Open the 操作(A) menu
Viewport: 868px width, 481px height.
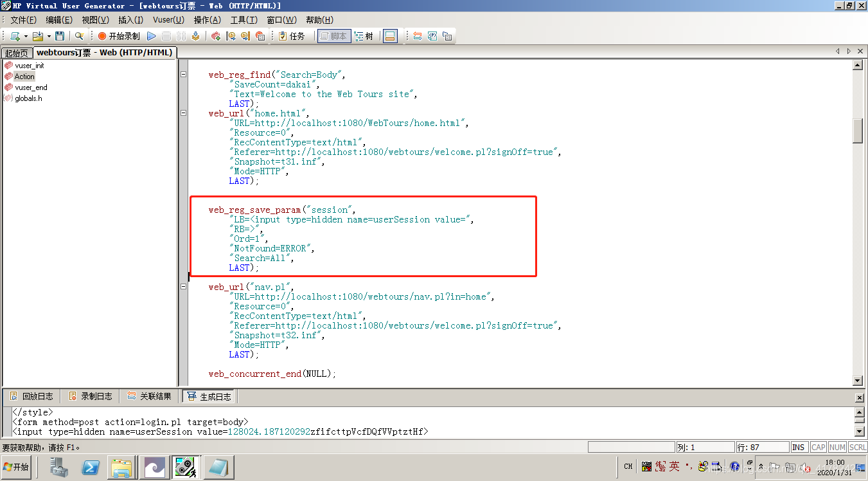207,20
